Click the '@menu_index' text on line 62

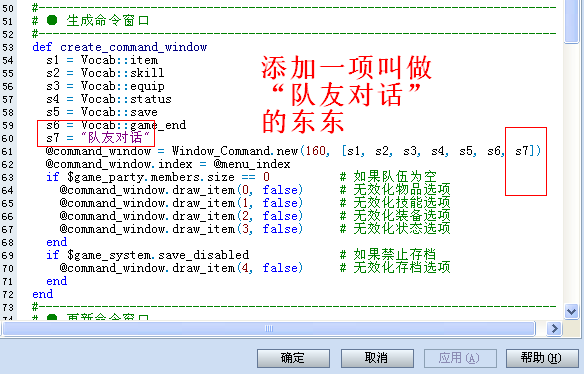point(252,164)
